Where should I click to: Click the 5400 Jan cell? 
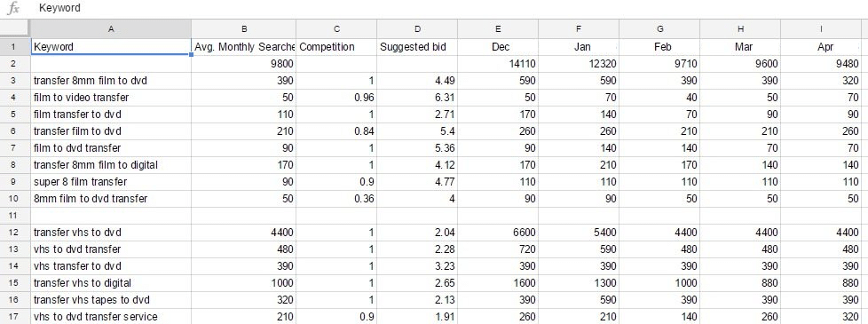pyautogui.click(x=579, y=233)
